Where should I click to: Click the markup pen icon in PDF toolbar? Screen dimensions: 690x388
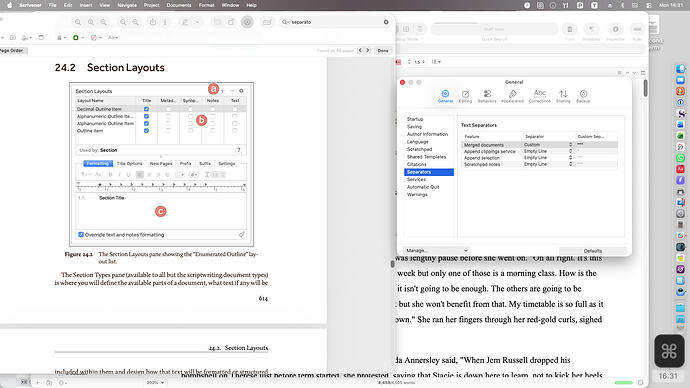coord(185,22)
